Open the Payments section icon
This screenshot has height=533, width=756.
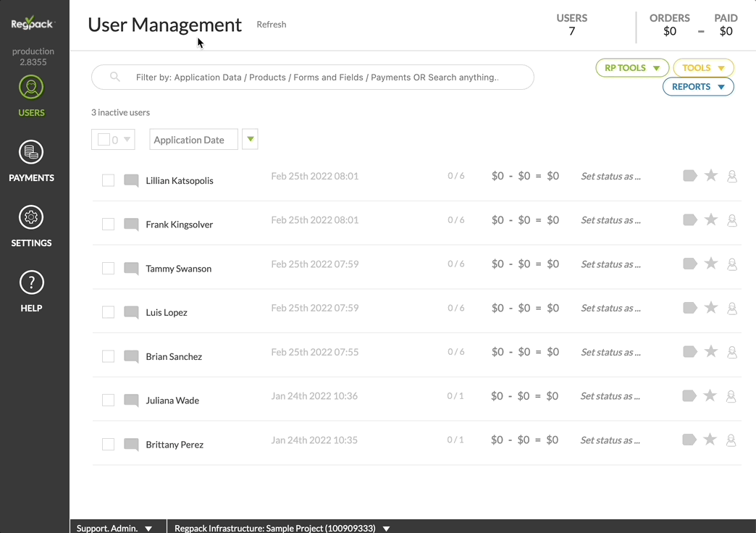pos(31,152)
